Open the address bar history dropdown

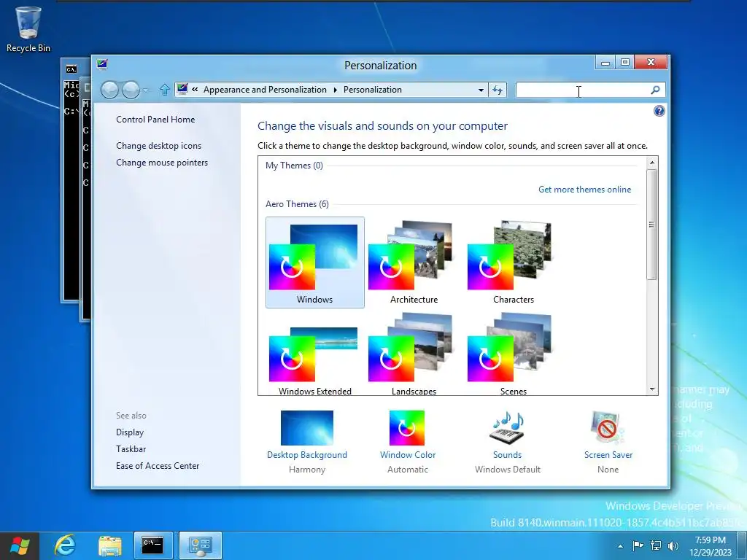click(x=481, y=90)
